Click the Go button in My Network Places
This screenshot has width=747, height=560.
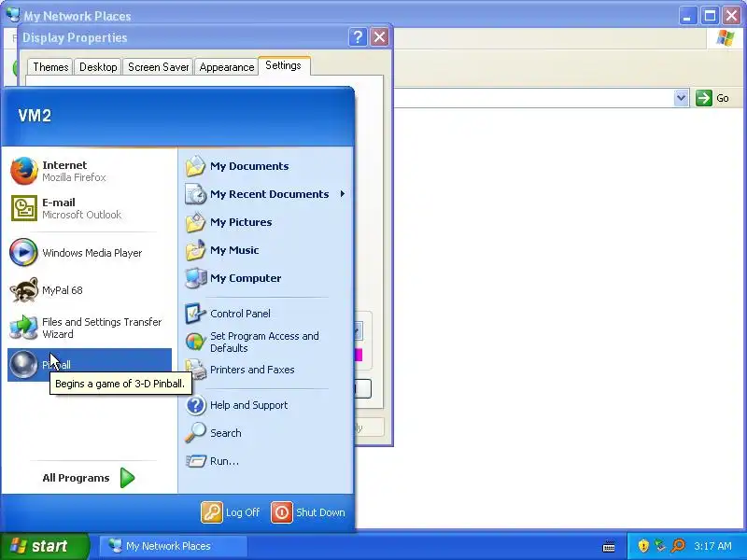tap(712, 98)
